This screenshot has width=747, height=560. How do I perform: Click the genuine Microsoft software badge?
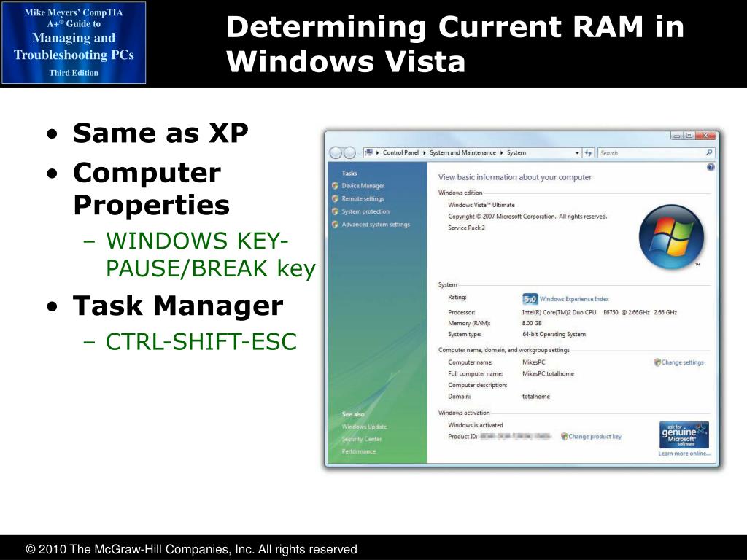(684, 435)
